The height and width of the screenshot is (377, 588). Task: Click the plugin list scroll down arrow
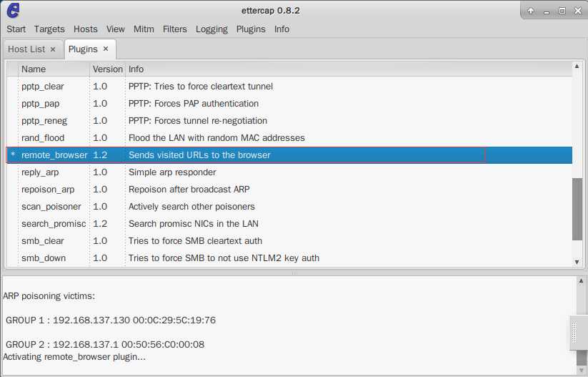point(577,262)
